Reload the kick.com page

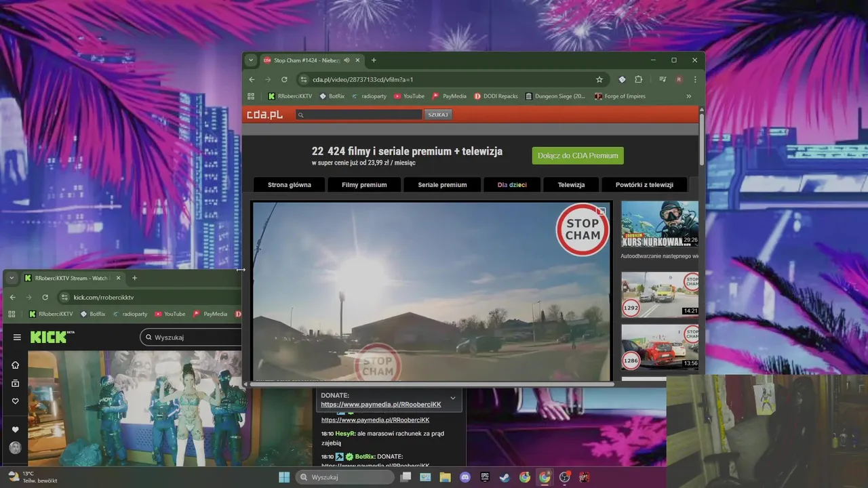click(45, 297)
